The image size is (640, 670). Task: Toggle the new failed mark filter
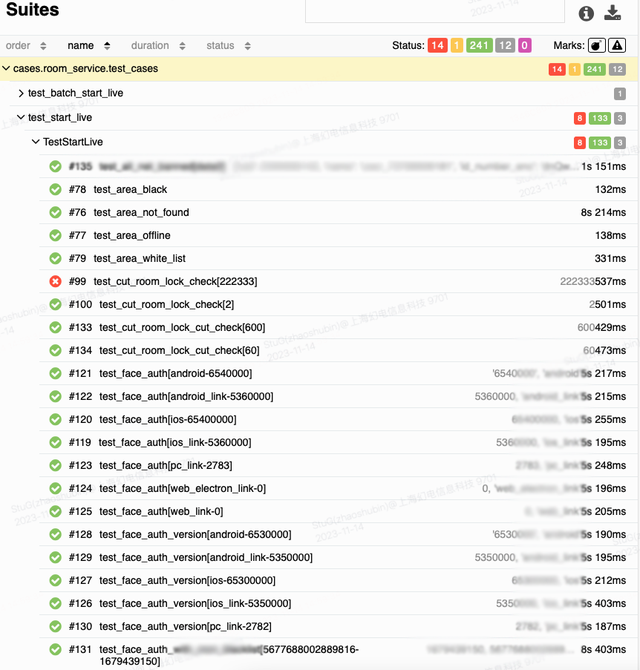click(x=617, y=45)
